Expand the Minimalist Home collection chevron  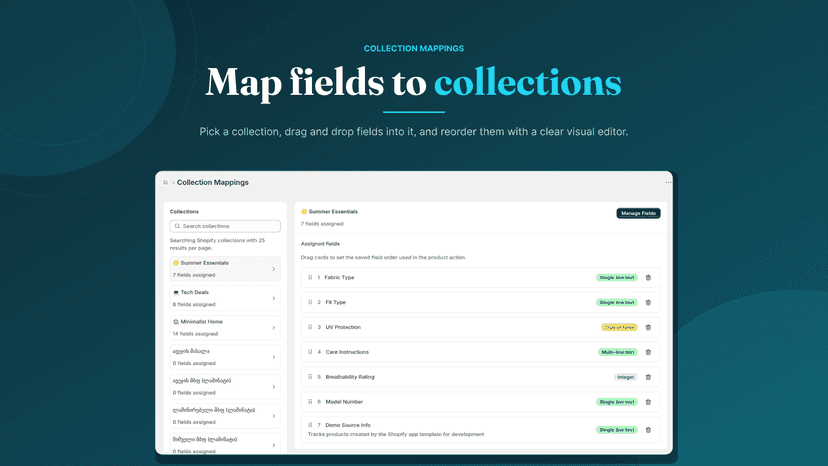[x=274, y=328]
